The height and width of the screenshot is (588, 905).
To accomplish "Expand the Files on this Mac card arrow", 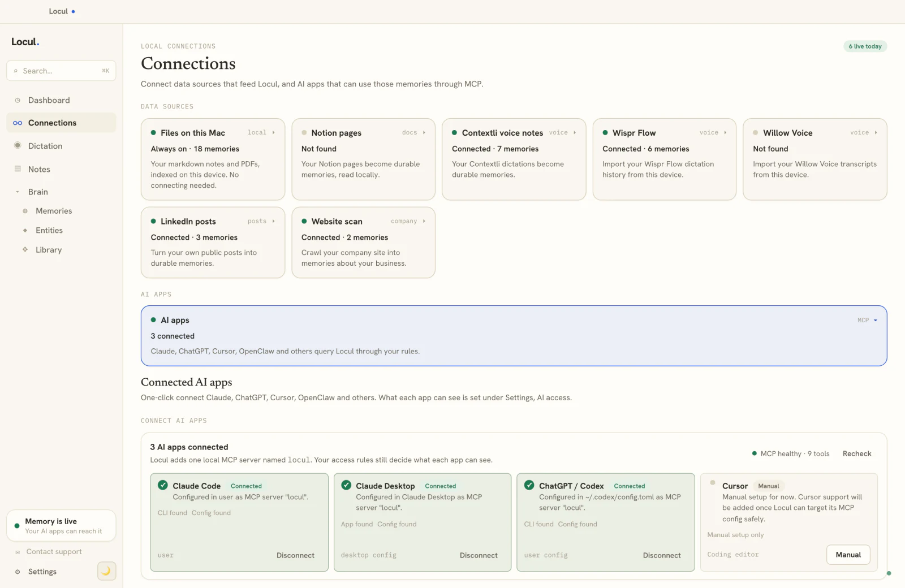I will pos(274,132).
